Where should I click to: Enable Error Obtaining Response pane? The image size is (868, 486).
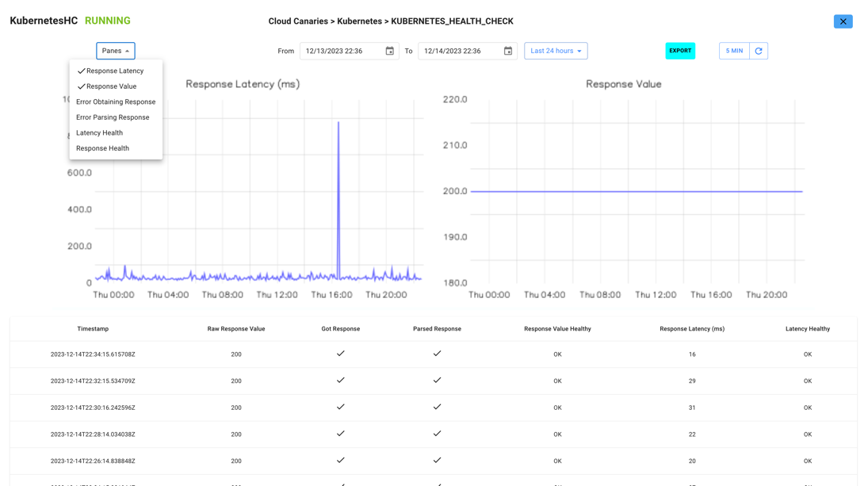(x=116, y=101)
